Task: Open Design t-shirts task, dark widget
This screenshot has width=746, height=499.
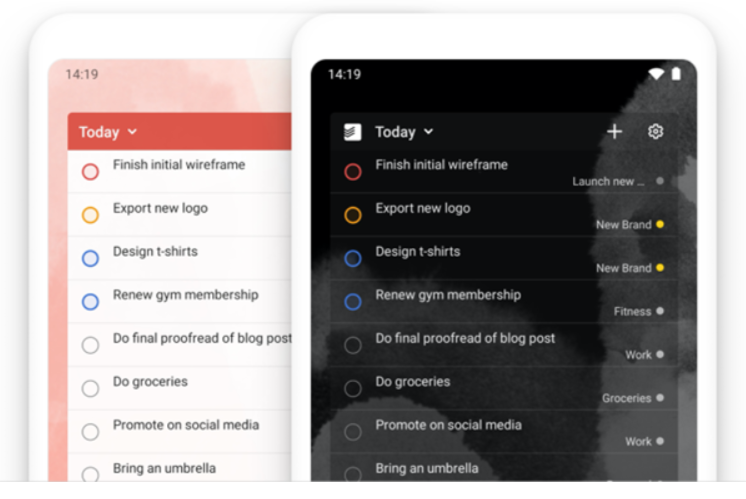Action: (418, 251)
